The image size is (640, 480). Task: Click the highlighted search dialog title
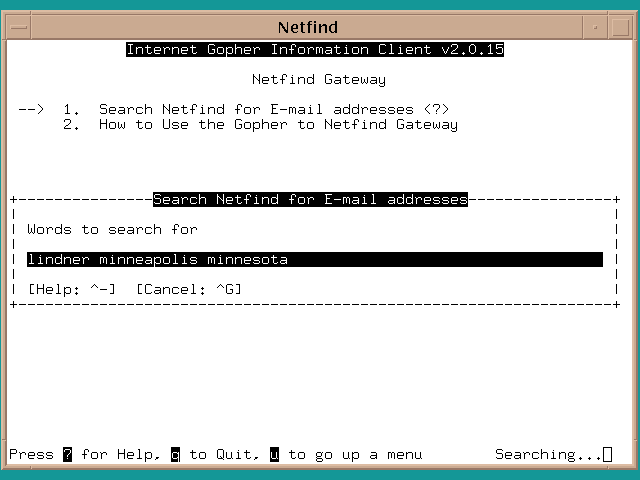[x=310, y=199]
